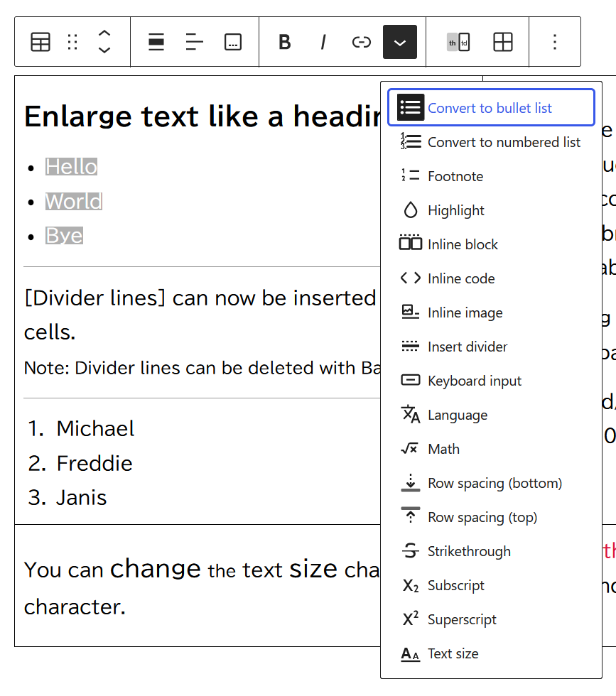Click list item Michael
Image resolution: width=616 pixels, height=696 pixels.
point(95,429)
